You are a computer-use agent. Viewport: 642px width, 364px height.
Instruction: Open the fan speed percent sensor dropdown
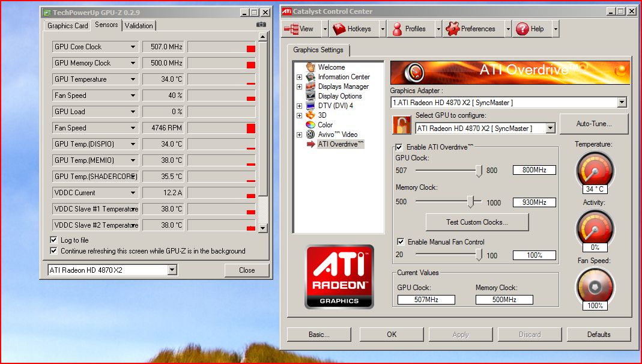click(133, 96)
